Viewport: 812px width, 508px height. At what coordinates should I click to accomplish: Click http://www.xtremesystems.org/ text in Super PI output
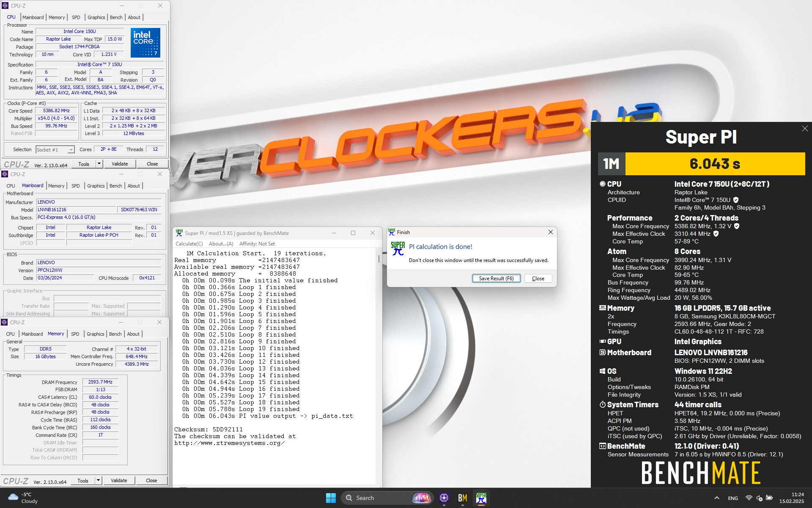[x=230, y=443]
